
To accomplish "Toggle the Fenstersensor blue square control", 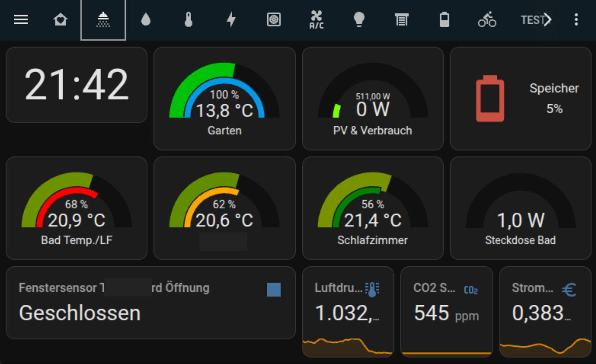I will (274, 290).
